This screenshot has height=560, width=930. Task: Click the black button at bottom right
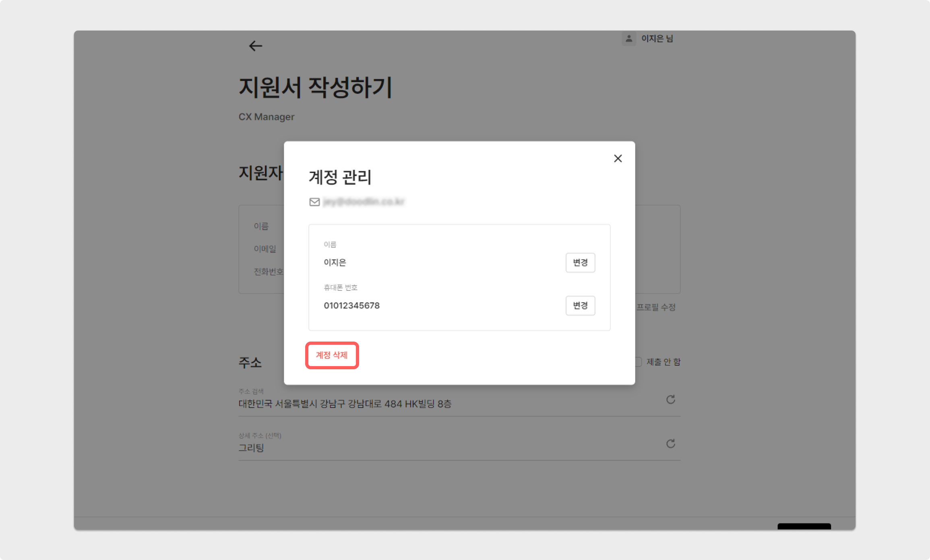(804, 526)
